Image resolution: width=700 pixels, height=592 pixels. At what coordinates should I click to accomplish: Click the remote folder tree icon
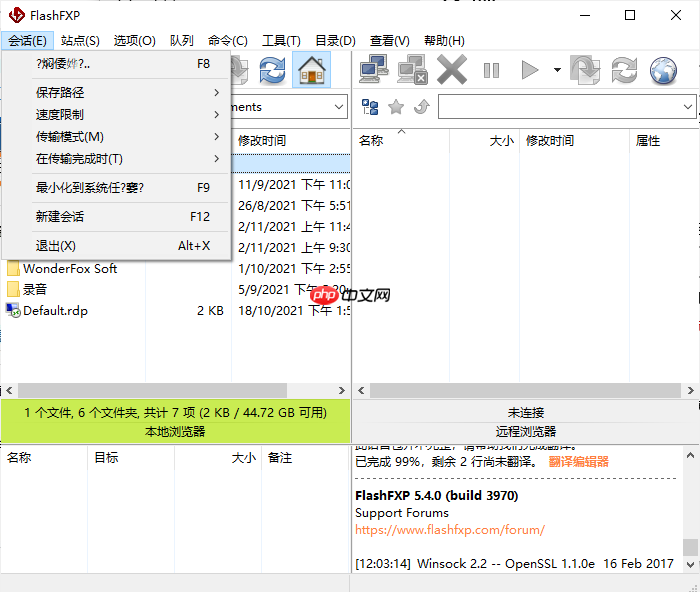coord(370,107)
